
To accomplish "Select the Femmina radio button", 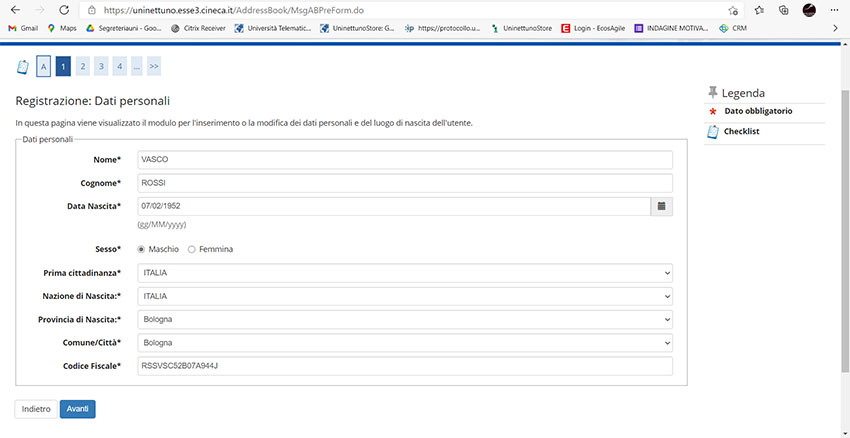I will [x=192, y=249].
